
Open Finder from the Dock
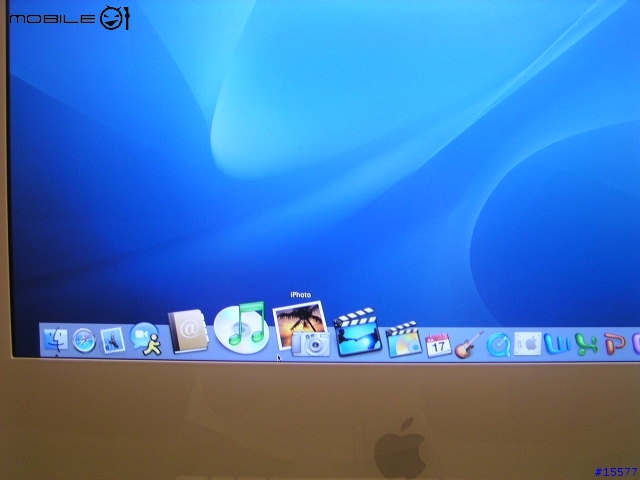[x=56, y=340]
